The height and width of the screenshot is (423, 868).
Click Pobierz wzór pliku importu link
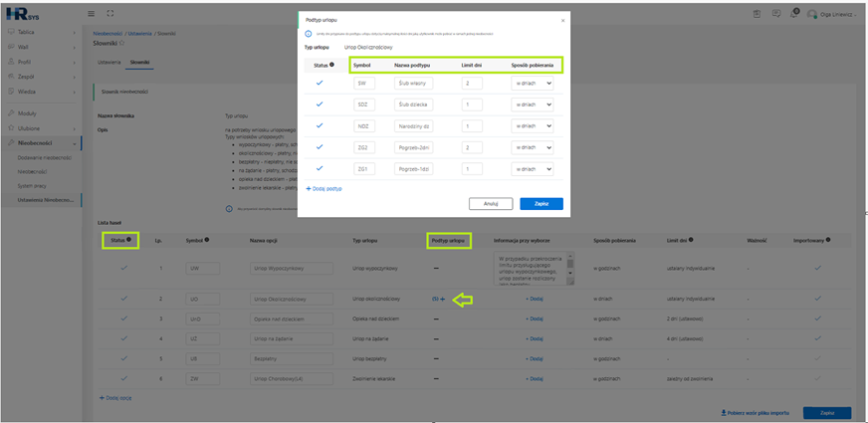click(x=755, y=413)
